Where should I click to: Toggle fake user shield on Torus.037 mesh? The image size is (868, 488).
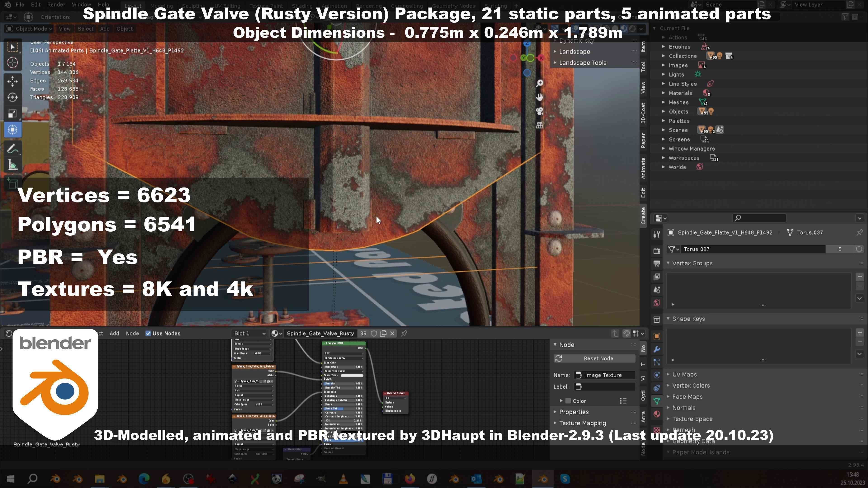(859, 249)
